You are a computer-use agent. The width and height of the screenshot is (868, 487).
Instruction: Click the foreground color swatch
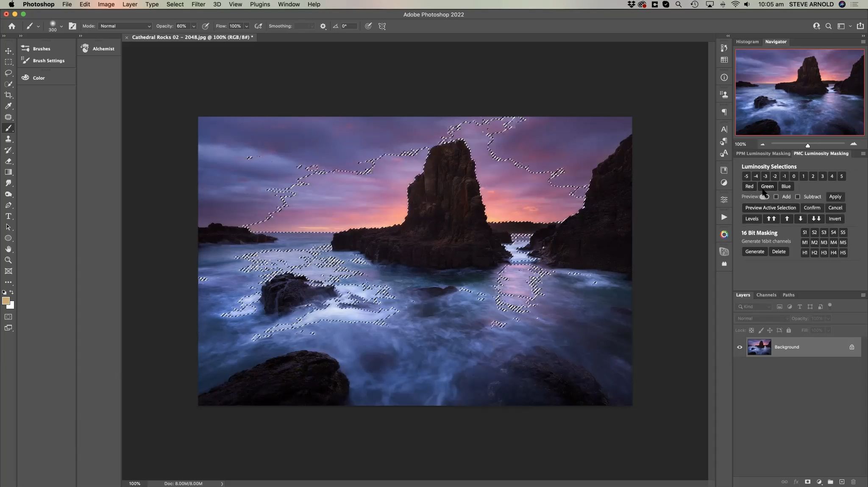point(6,301)
